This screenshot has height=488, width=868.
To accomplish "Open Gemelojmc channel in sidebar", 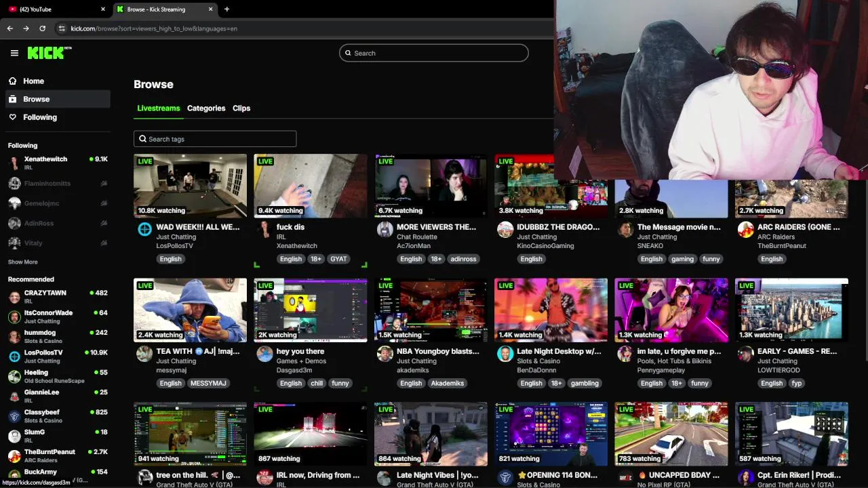I will point(58,203).
